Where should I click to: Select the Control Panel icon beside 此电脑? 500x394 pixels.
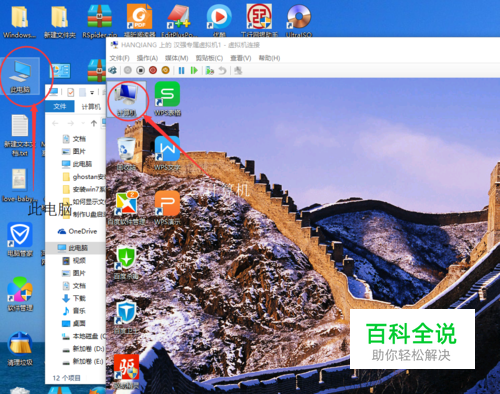click(60, 71)
